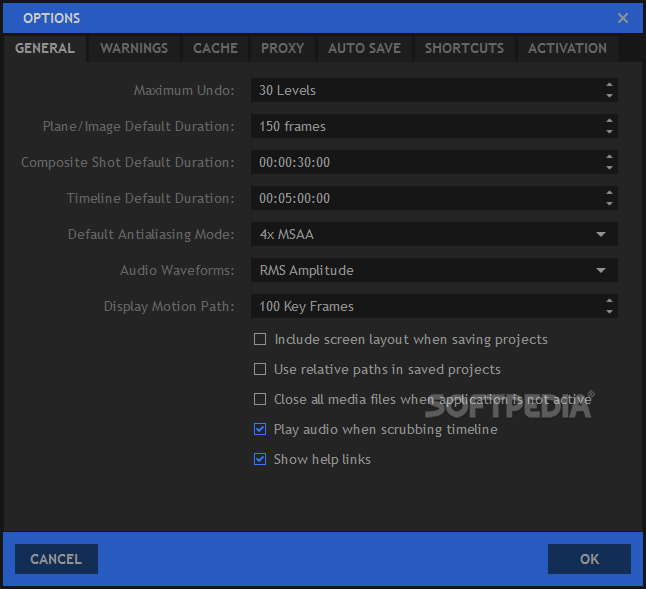This screenshot has height=589, width=646.
Task: Increase Composite Shot Default Duration up arrow
Action: [609, 157]
